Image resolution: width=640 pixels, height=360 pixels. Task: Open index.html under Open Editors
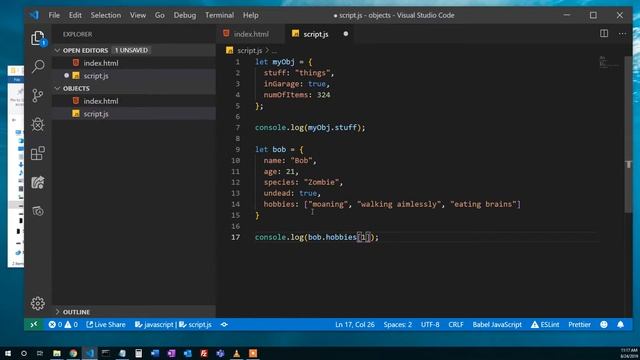click(x=134, y=63)
